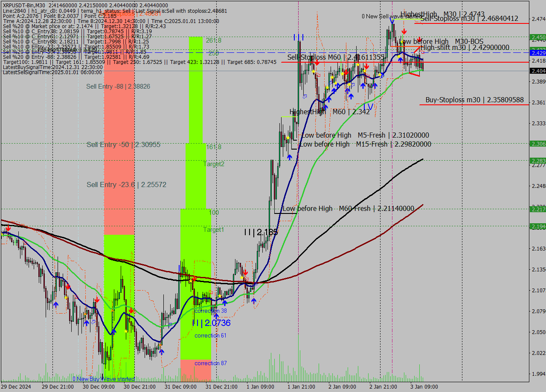Click the 2.474 price scale value

[x=538, y=19]
